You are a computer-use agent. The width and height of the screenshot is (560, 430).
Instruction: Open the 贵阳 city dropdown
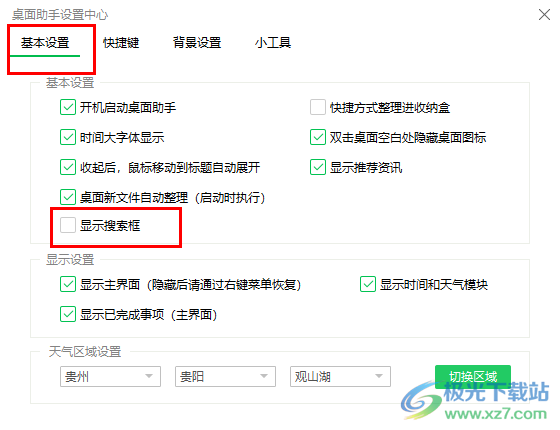pos(225,376)
